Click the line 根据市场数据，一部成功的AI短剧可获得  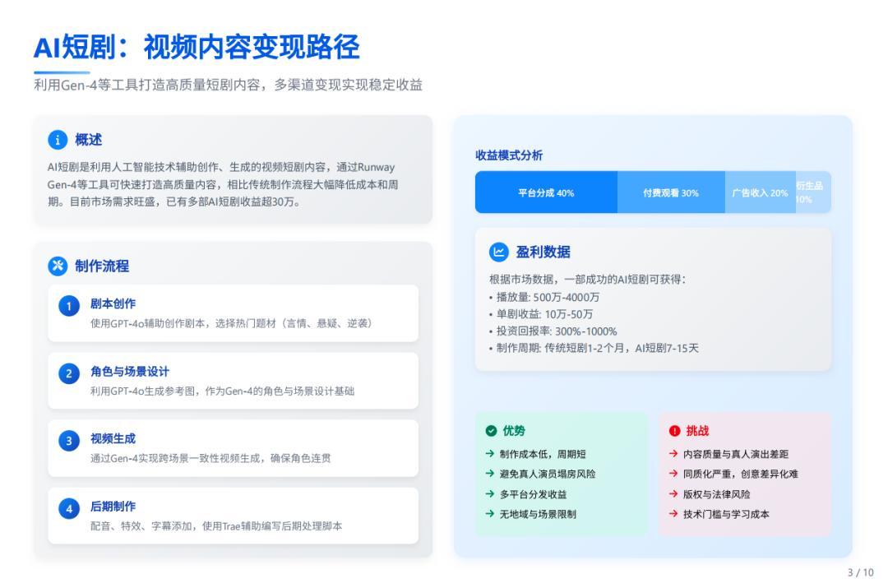(x=587, y=280)
